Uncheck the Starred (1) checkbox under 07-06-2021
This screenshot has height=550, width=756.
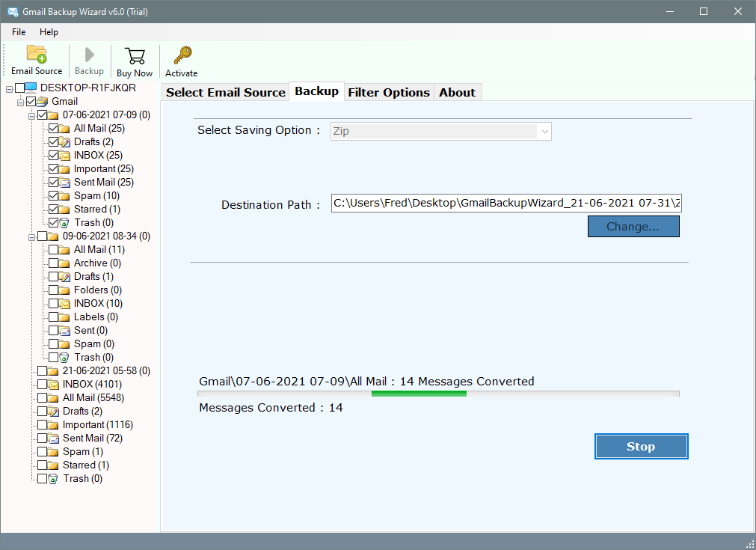click(x=54, y=210)
